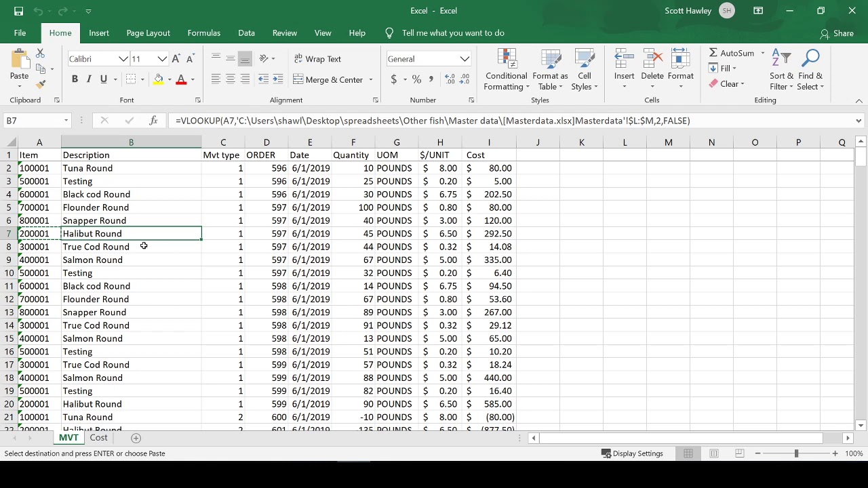Viewport: 868px width, 488px height.
Task: Toggle Underline formatting
Action: point(104,79)
